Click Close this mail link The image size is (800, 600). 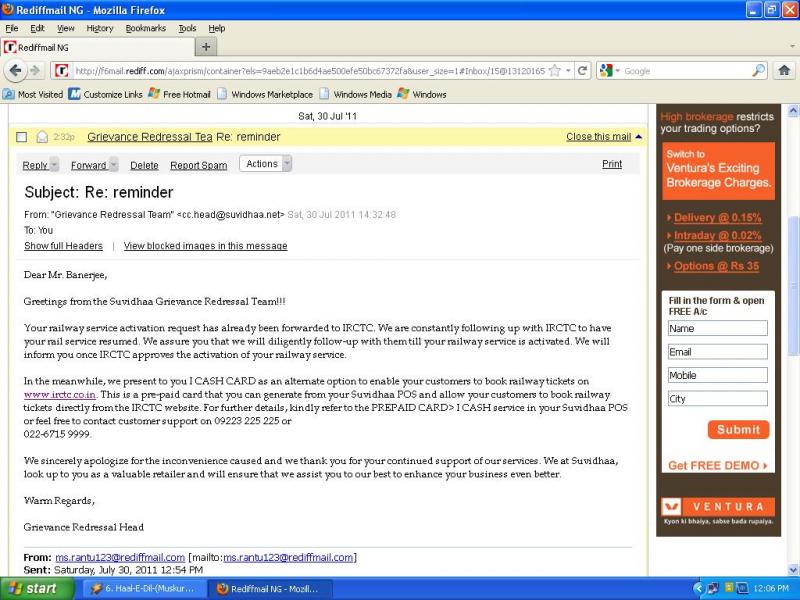coord(598,137)
